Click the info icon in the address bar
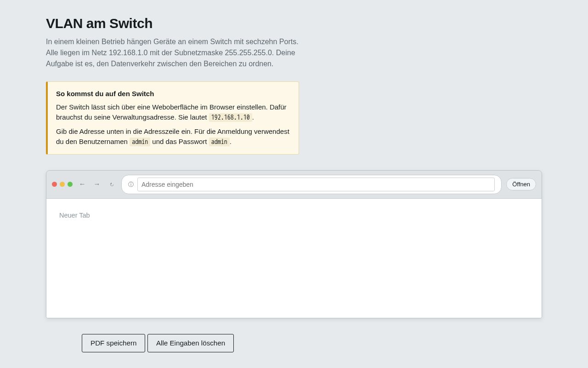Image resolution: width=588 pixels, height=368 pixels. (x=131, y=184)
